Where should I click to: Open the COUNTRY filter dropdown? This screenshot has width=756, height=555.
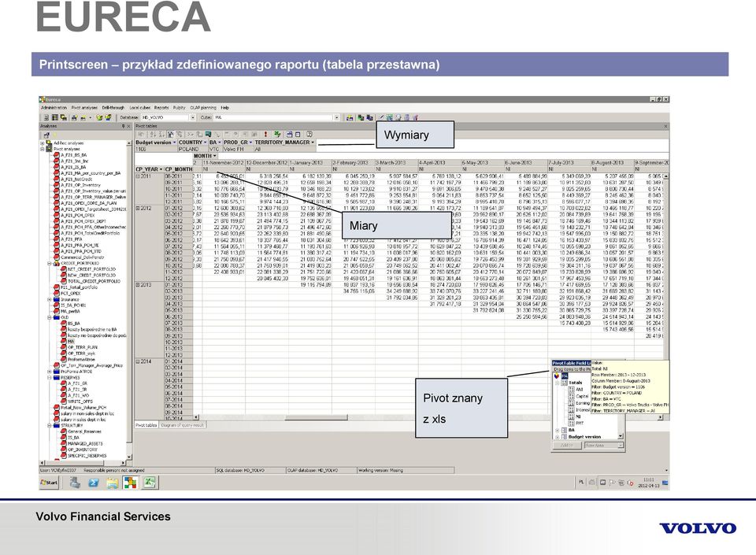[x=205, y=142]
